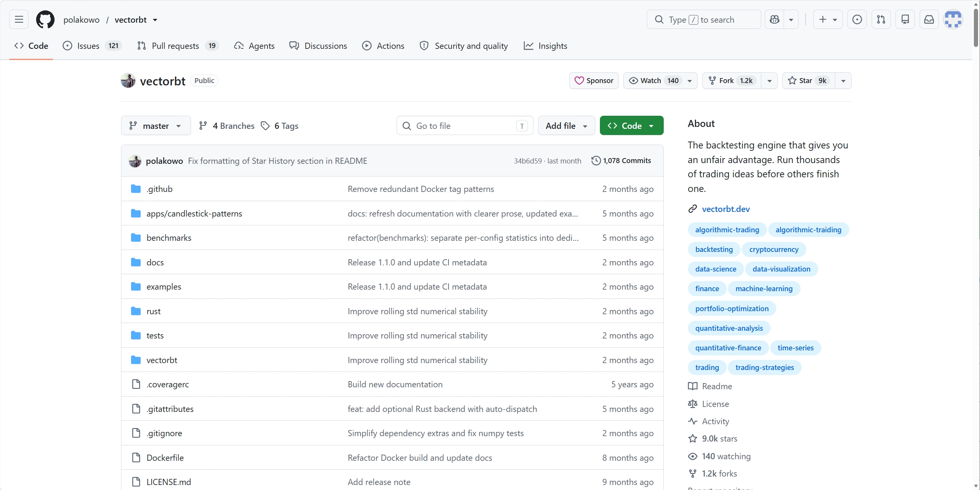Open the notifications inbox icon
The width and height of the screenshot is (980, 490).
(929, 19)
